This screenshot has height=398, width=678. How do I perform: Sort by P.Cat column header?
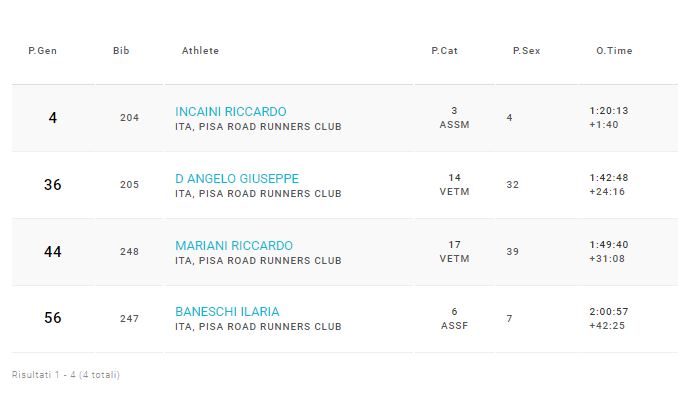click(444, 51)
